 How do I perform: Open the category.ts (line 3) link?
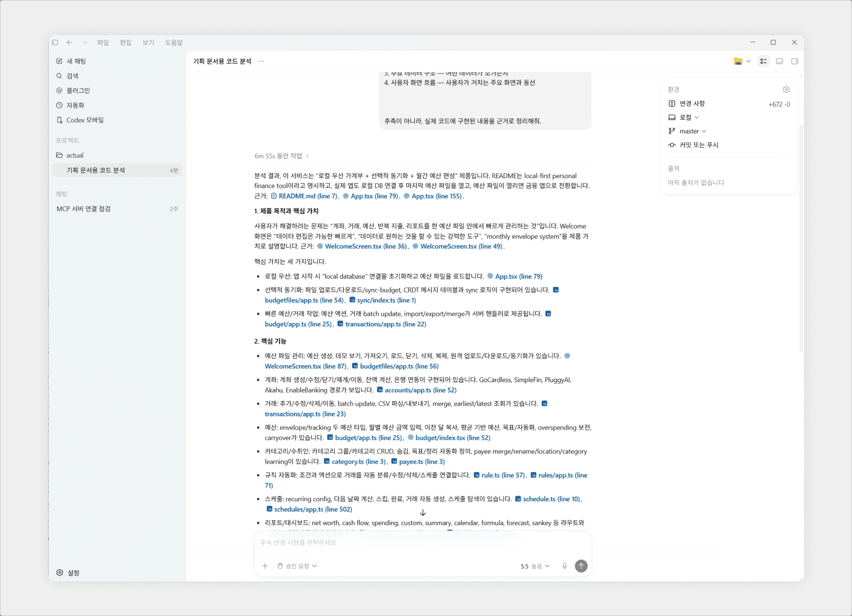coord(355,462)
